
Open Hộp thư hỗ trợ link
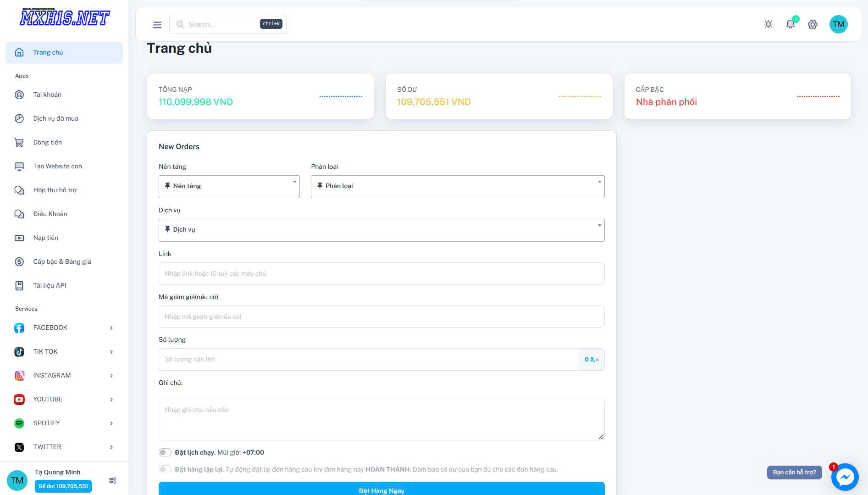(x=64, y=190)
